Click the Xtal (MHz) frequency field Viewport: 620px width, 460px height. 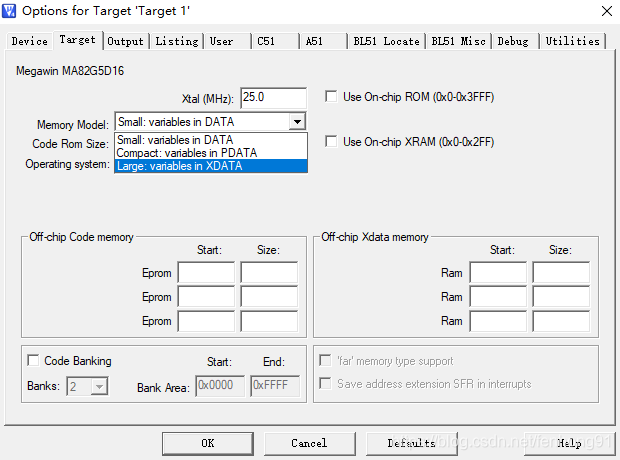pos(274,98)
